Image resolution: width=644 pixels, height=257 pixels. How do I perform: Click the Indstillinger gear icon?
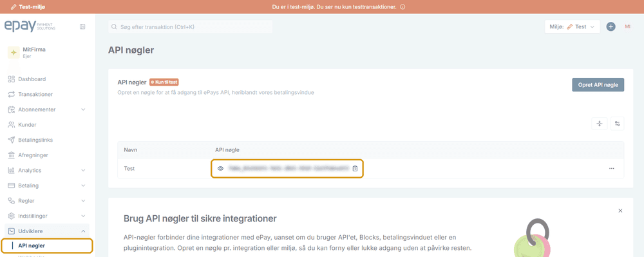12,216
